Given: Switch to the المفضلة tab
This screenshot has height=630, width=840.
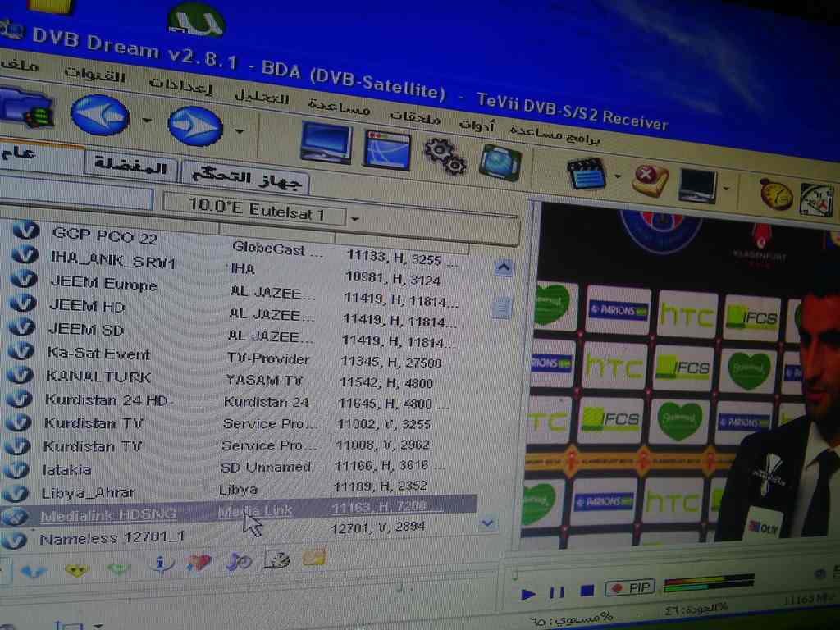Looking at the screenshot, I should pos(130,166).
